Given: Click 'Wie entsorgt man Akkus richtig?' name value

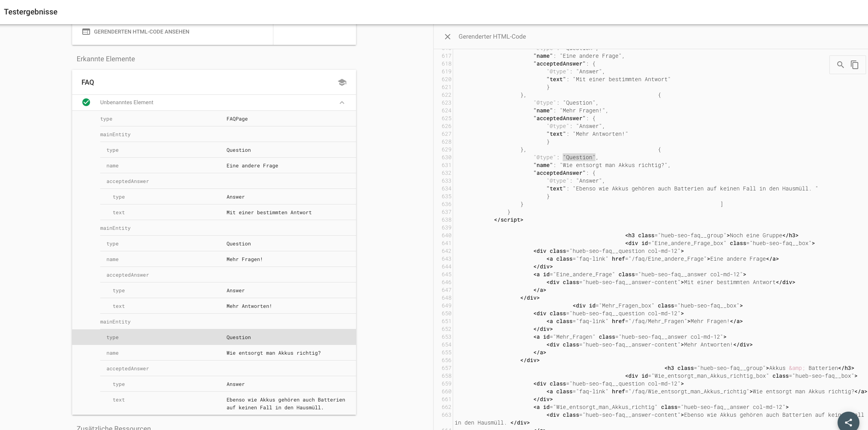Looking at the screenshot, I should point(273,353).
